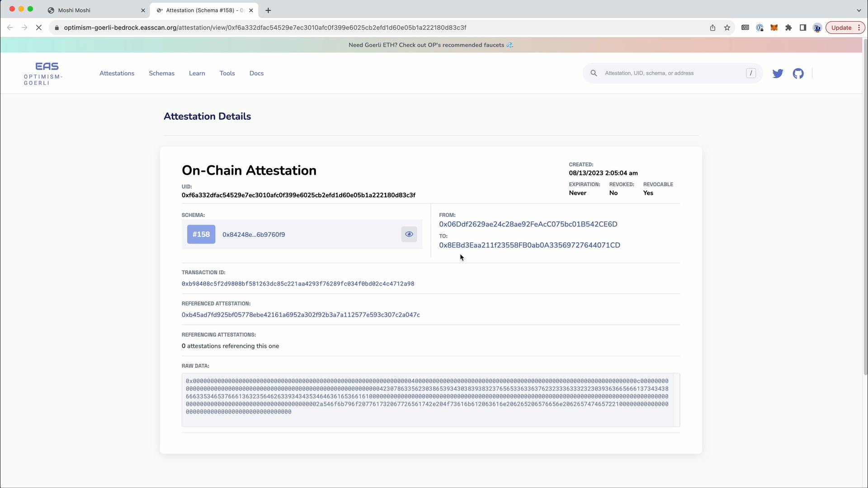Click the profile avatar icon
This screenshot has width=868, height=488.
pos(817,28)
